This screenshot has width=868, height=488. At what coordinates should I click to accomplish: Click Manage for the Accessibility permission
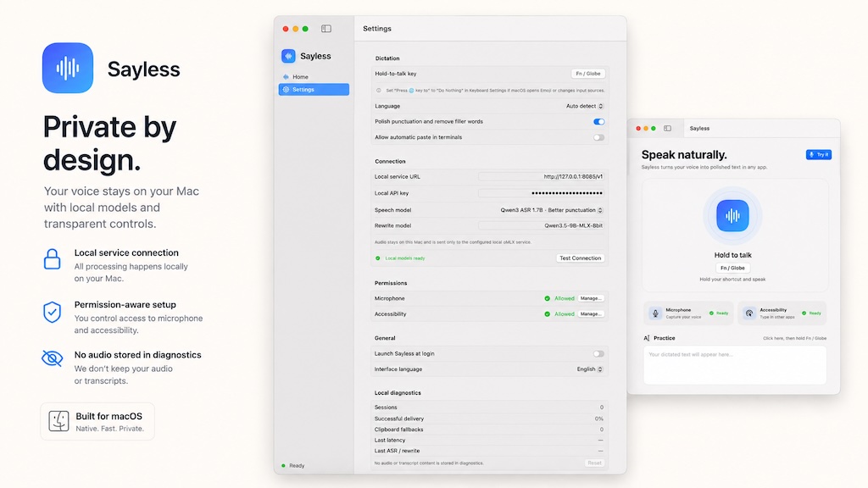[x=591, y=313]
